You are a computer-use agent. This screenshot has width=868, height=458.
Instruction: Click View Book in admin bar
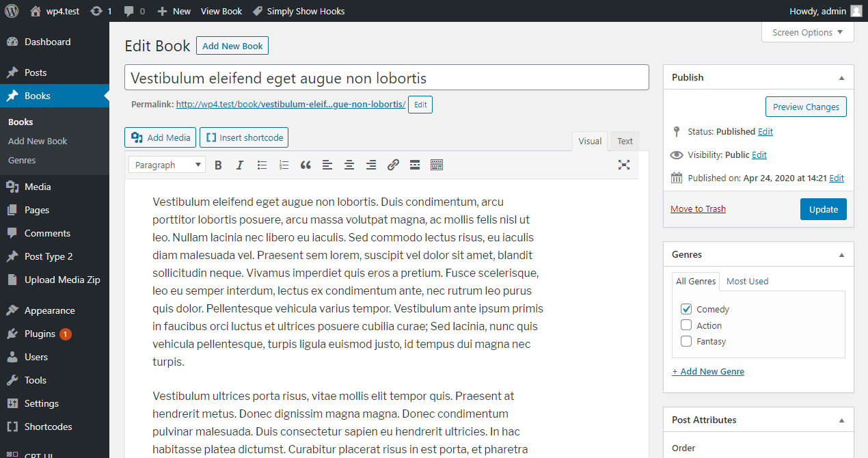coord(221,11)
